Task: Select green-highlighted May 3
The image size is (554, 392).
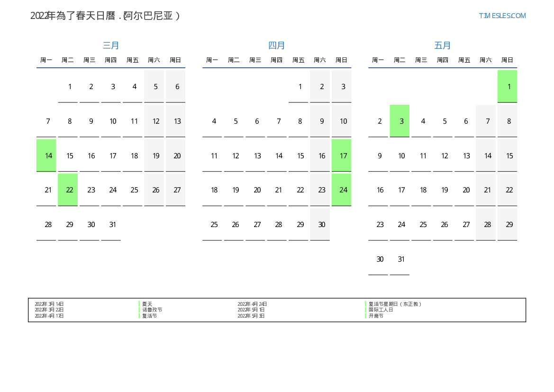Action: [x=400, y=121]
